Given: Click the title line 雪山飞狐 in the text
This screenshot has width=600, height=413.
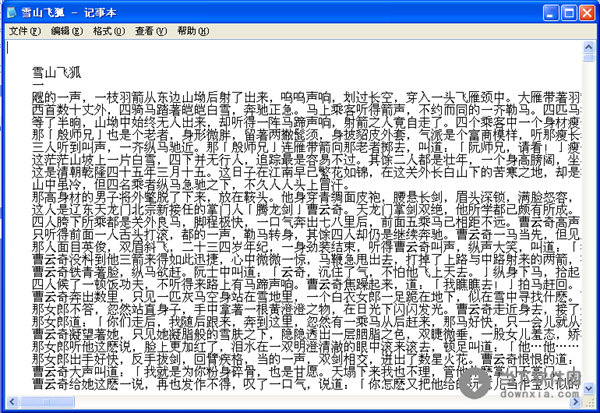Looking at the screenshot, I should tap(57, 72).
